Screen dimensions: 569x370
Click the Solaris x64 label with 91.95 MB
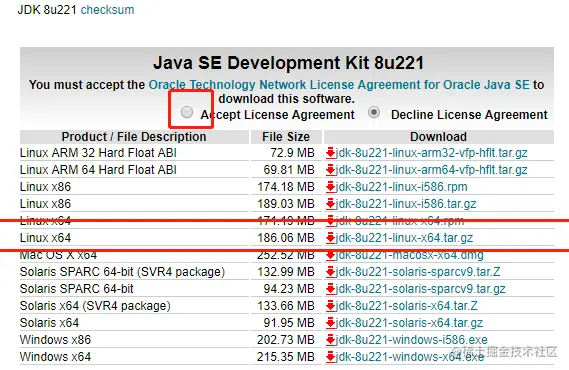tap(49, 323)
